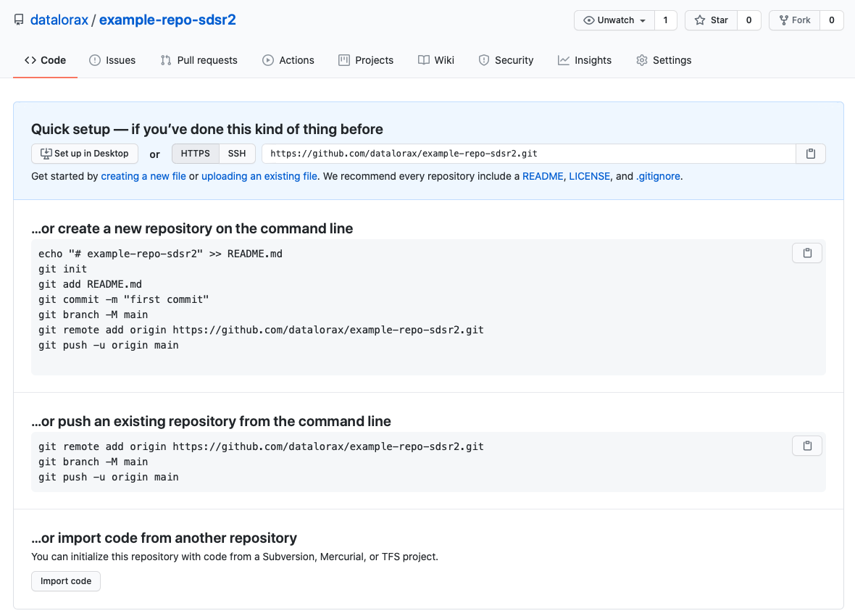
Task: Click '...or push an existing repository' heading
Action: [211, 421]
